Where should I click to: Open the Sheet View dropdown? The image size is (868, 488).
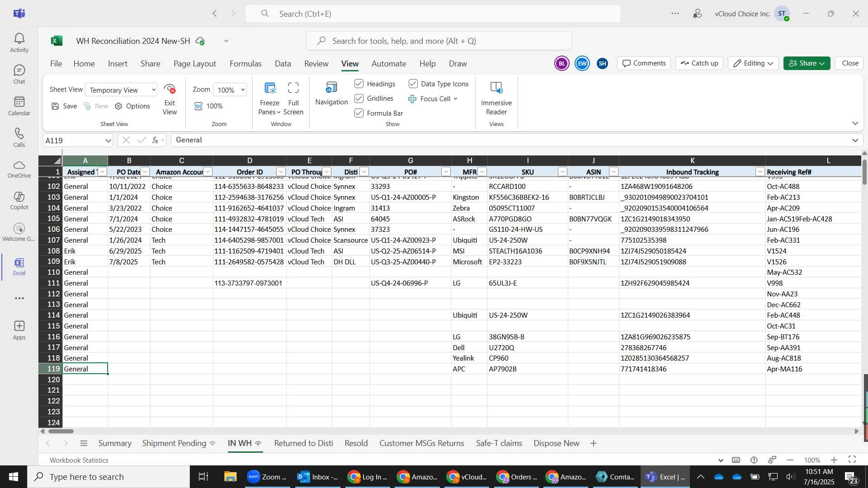[x=121, y=90]
